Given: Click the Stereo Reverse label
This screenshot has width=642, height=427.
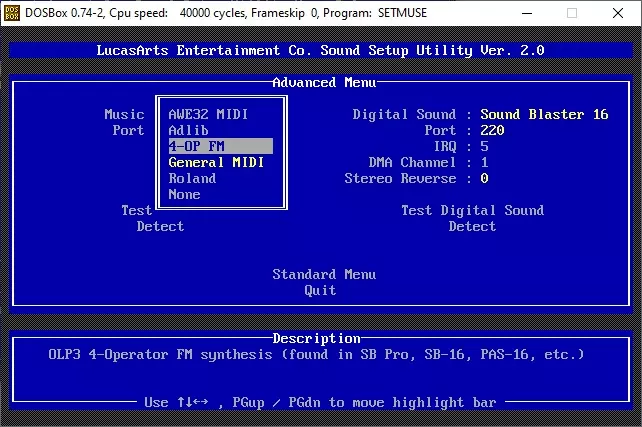Looking at the screenshot, I should (x=400, y=178).
